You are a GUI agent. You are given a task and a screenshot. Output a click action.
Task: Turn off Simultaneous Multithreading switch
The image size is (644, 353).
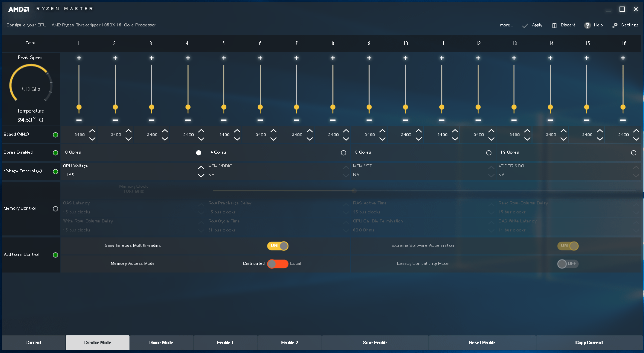point(277,246)
